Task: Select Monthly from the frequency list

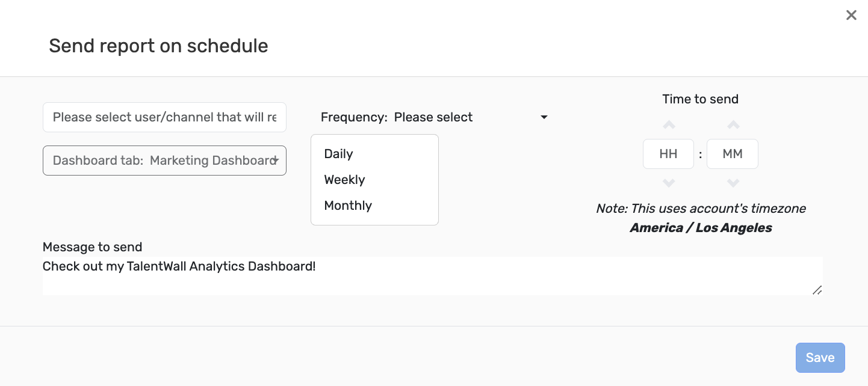Action: (348, 206)
